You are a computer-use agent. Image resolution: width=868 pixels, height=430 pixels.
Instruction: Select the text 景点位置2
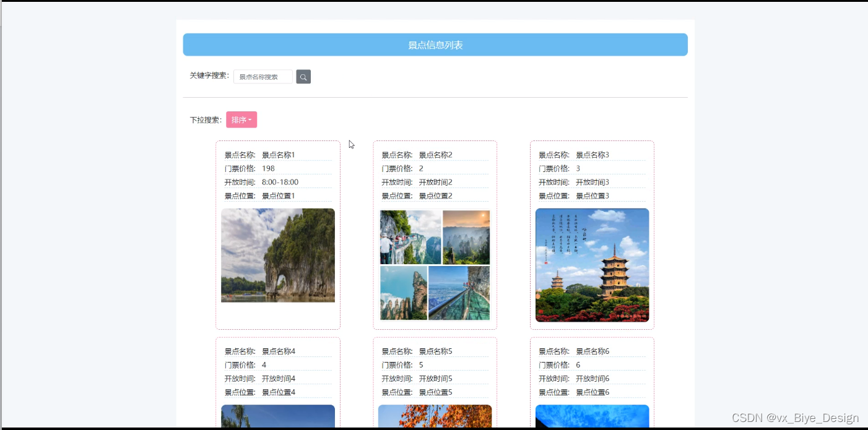point(436,196)
